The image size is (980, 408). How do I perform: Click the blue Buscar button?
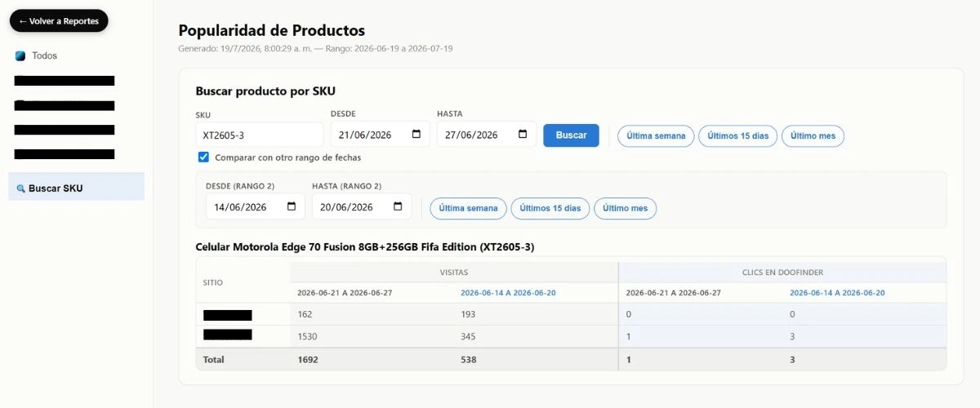point(571,135)
